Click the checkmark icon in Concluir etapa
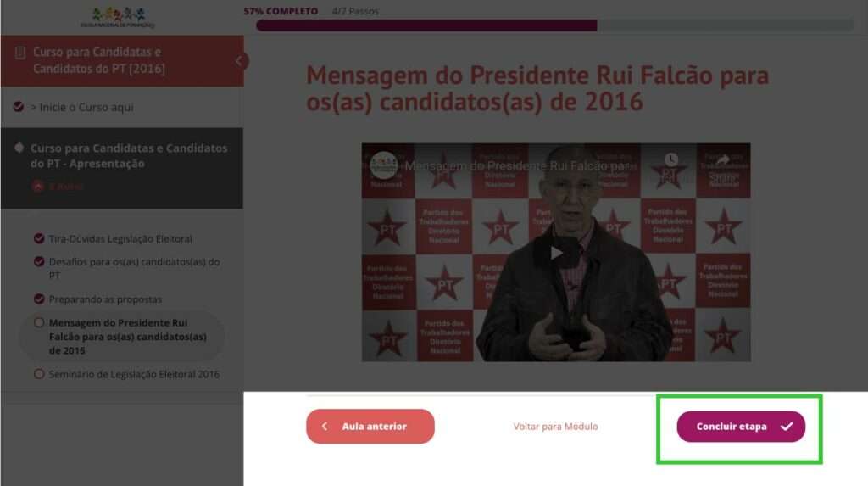This screenshot has width=868, height=486. coord(787,426)
